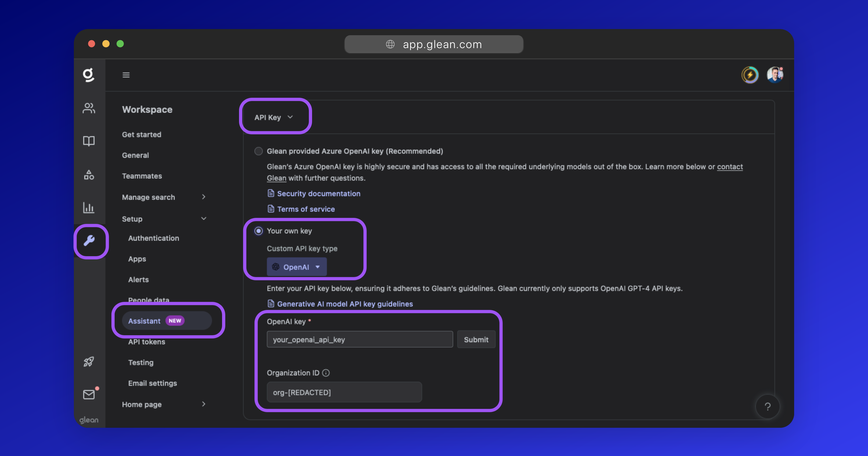Click the wrench Setup icon in the sidebar

(91, 241)
